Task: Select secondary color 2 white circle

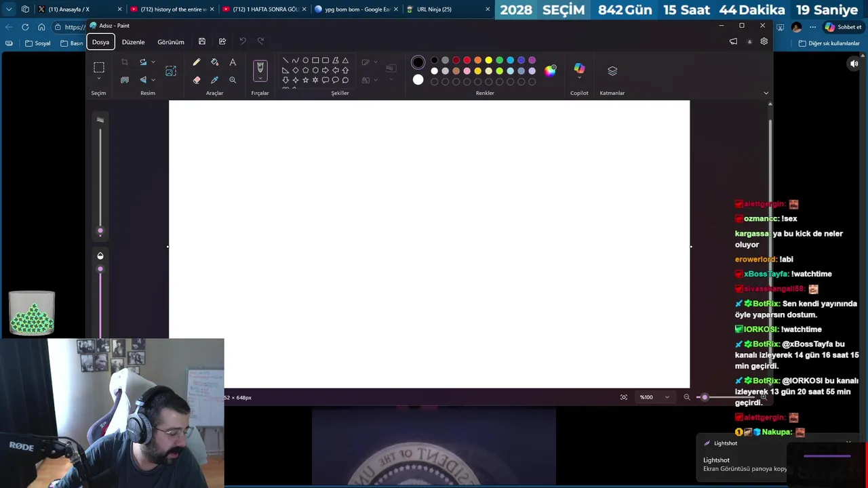Action: [418, 80]
